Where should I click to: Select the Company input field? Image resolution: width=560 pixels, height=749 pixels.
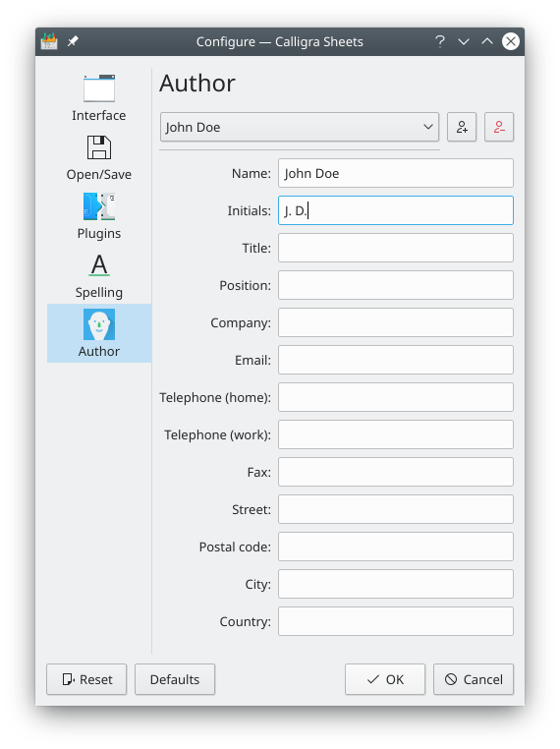point(396,322)
